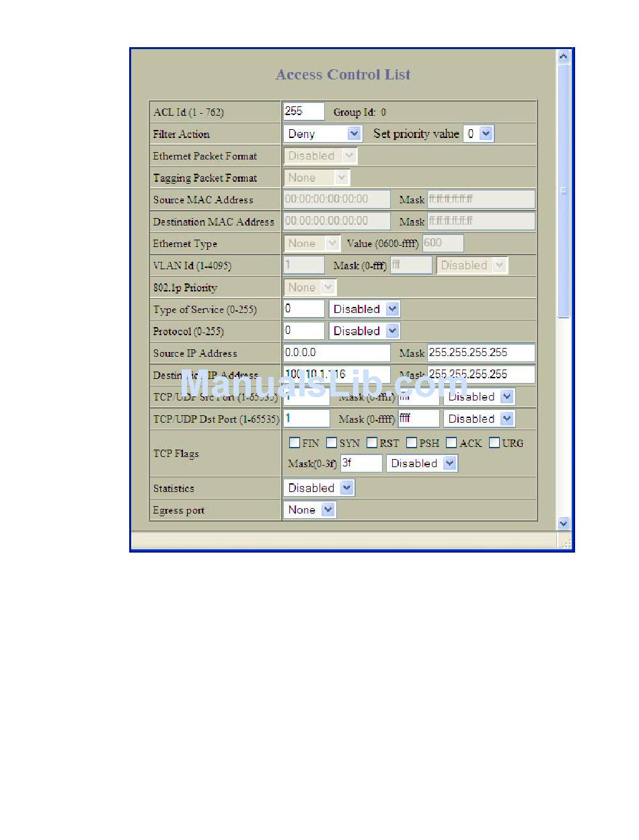
Task: Click the Source MAC Address label
Action: (x=203, y=200)
